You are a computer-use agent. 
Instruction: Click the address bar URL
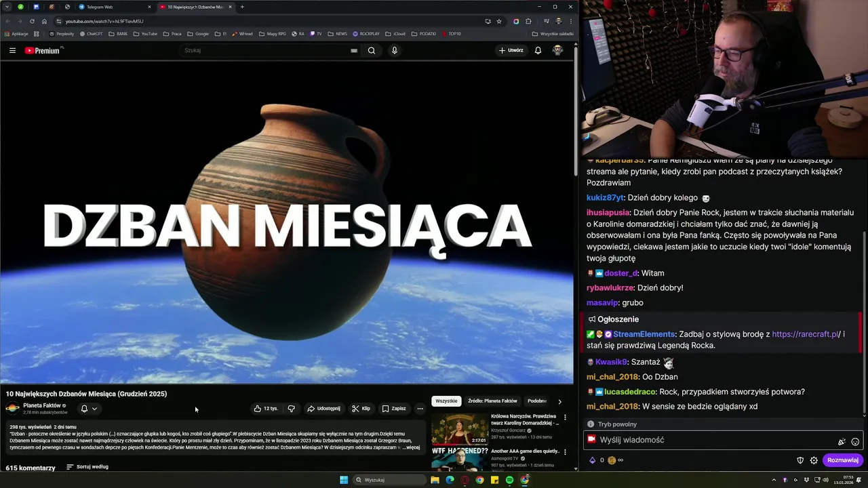[x=104, y=21]
